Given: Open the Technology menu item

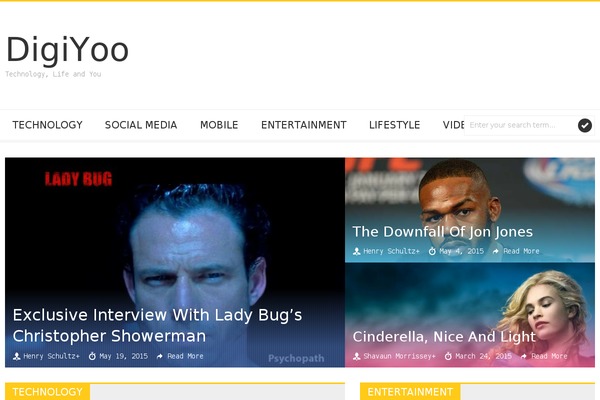Looking at the screenshot, I should pyautogui.click(x=47, y=125).
